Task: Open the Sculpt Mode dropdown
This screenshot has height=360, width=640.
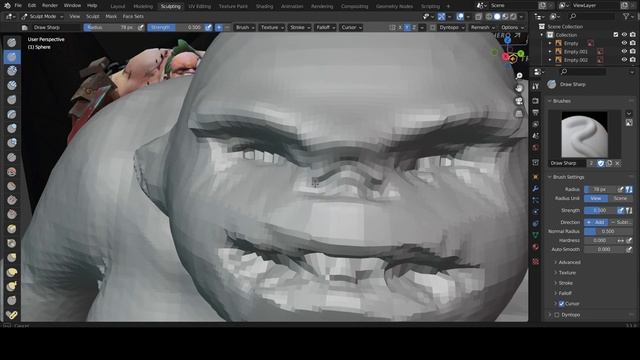Action: 42,17
